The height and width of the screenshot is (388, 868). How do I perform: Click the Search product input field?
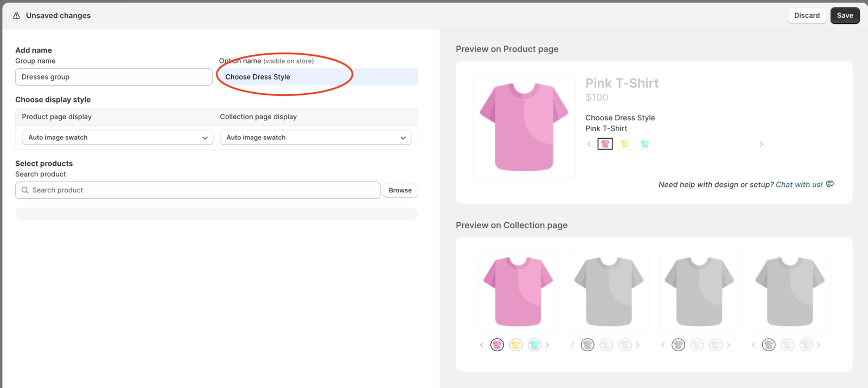[x=198, y=190]
